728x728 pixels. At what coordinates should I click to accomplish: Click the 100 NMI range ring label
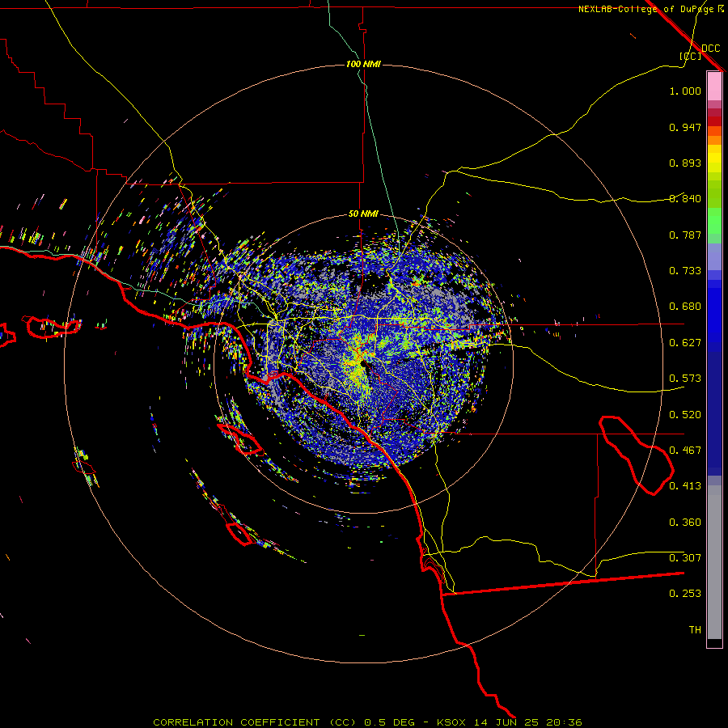(x=363, y=64)
